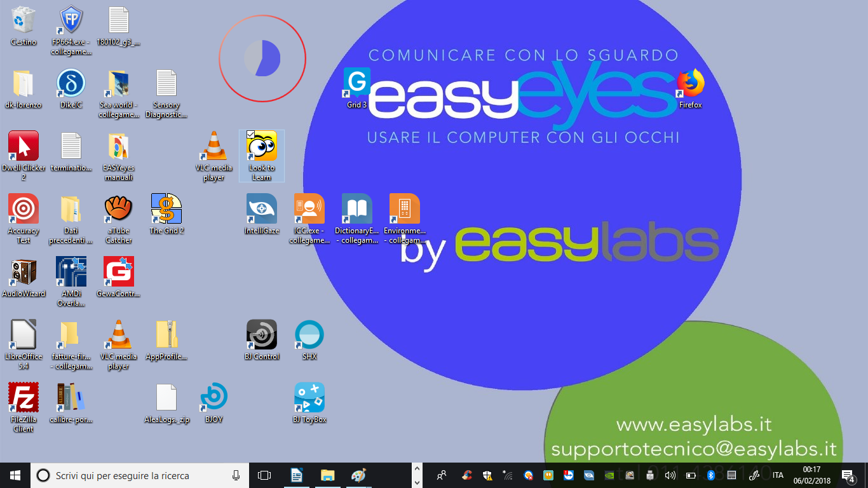This screenshot has width=868, height=488.
Task: Open the Accuracy Test shortcut
Action: click(24, 219)
